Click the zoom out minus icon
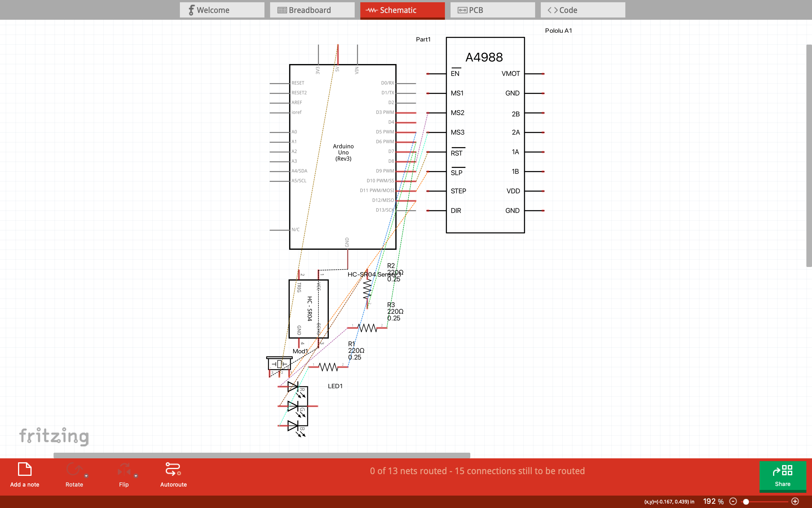This screenshot has width=812, height=508. (x=733, y=501)
